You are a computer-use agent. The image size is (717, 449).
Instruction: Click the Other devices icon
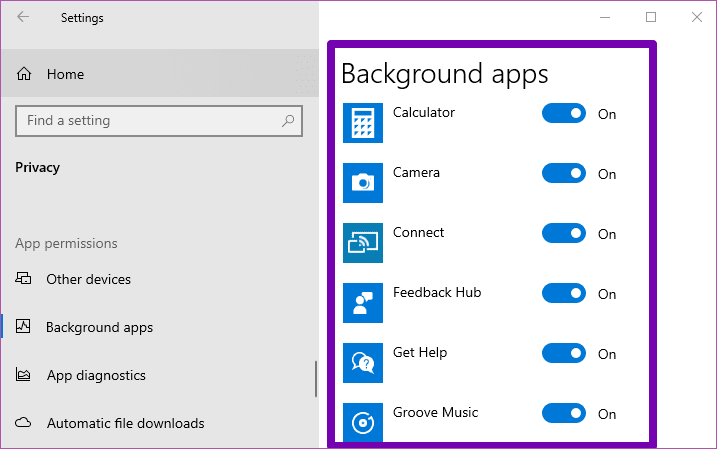[23, 278]
